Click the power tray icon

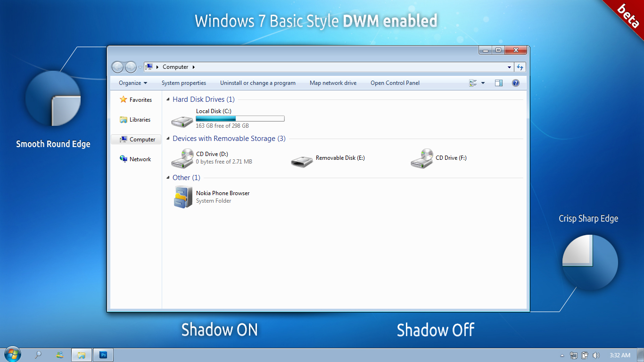585,355
